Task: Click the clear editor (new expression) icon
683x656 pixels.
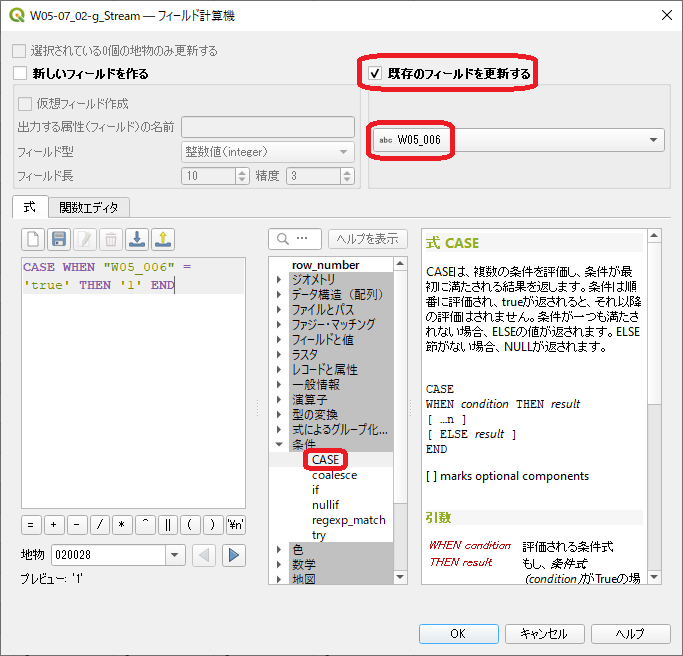Action: [x=33, y=239]
